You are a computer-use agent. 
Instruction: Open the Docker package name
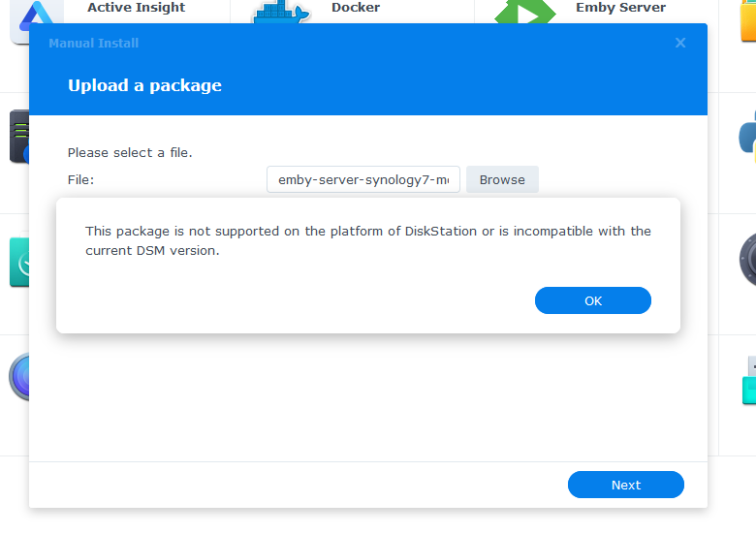(356, 8)
